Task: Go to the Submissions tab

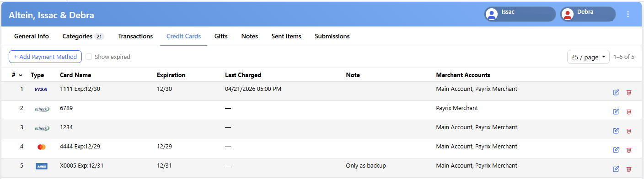Action: click(332, 36)
